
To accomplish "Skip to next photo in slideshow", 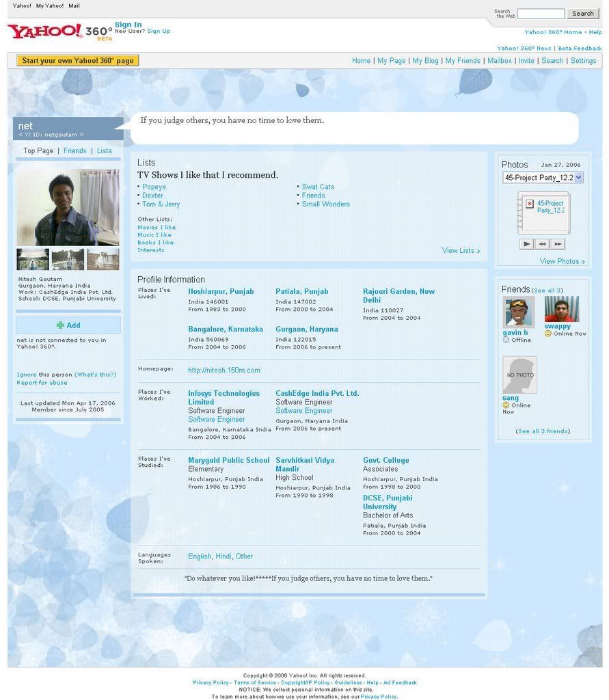I will (x=558, y=244).
